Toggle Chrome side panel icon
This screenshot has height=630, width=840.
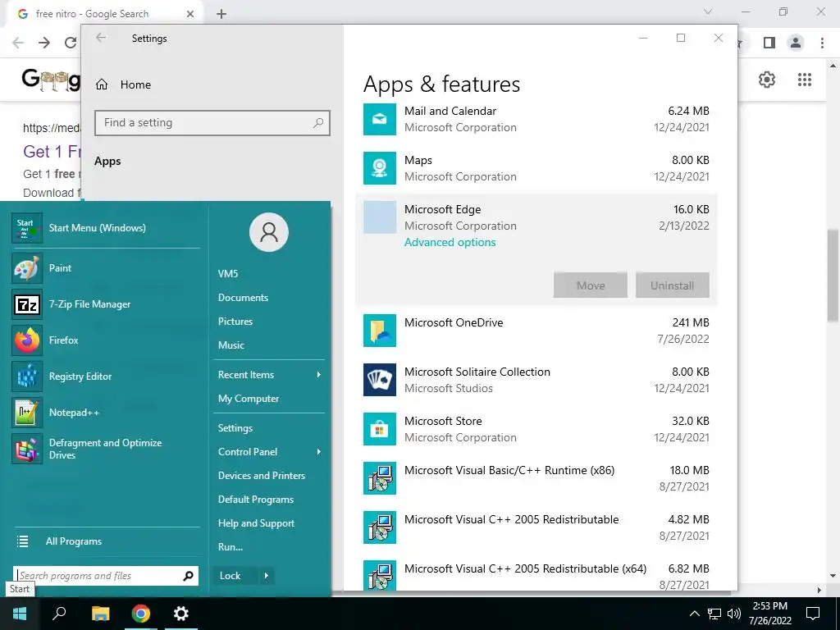click(x=769, y=43)
